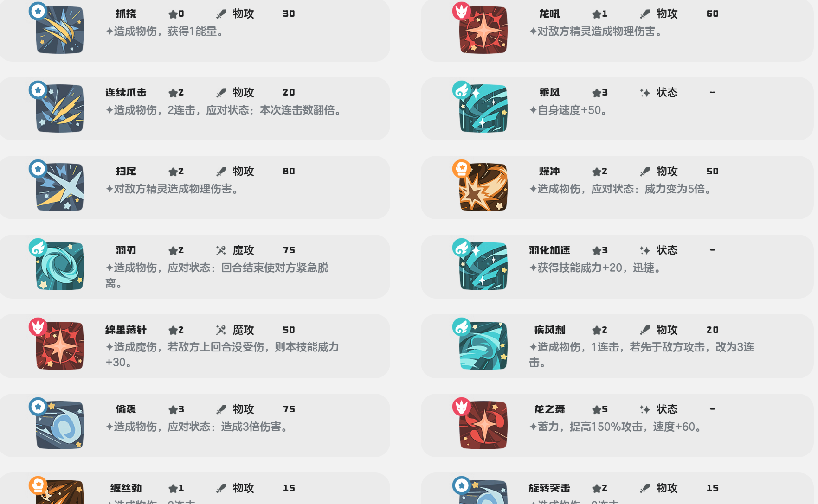Click the 羽化加速 skill icon
The width and height of the screenshot is (818, 504).
483,266
